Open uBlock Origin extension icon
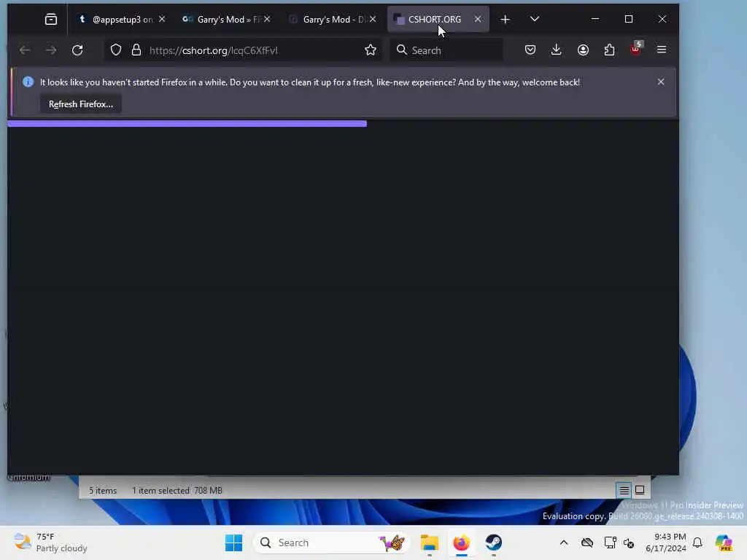This screenshot has height=560, width=747. (636, 49)
